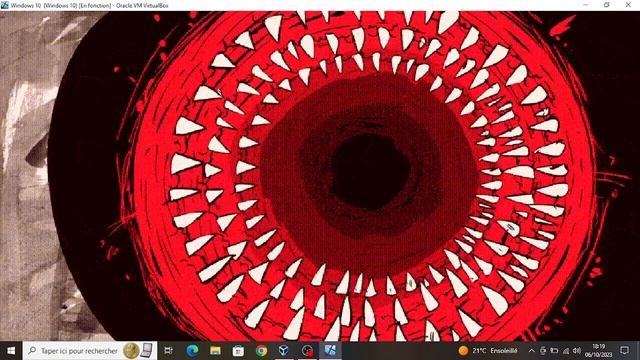Screen dimensions: 640x360
Task: Launch Google Chrome from the taskbar
Action: tap(261, 351)
